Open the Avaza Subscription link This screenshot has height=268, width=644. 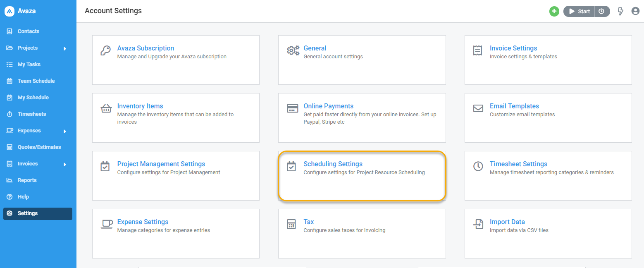coord(145,48)
